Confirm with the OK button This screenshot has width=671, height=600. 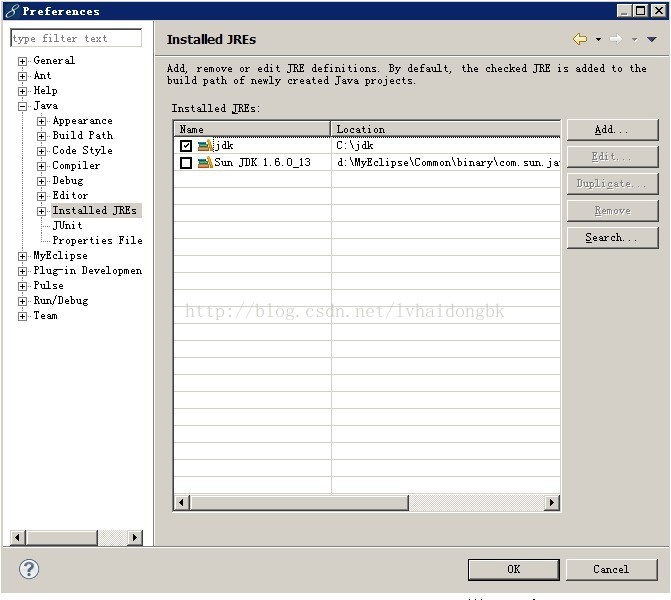[x=514, y=569]
